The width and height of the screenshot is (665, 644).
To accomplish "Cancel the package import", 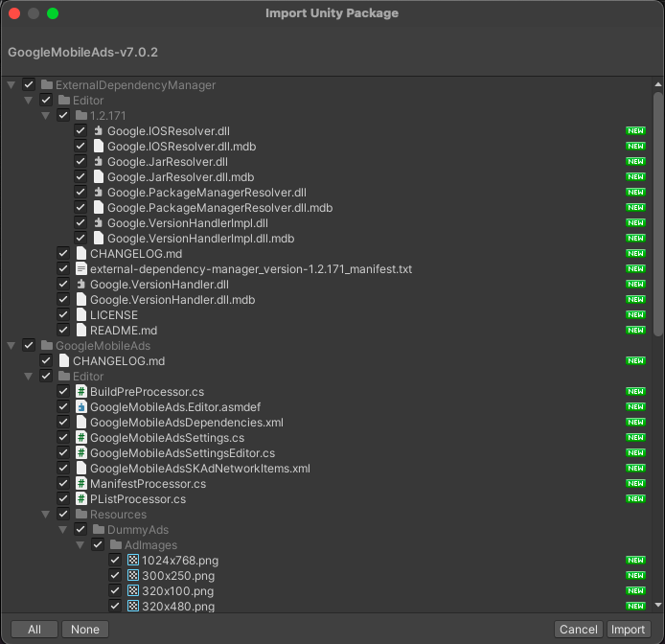I will [579, 630].
